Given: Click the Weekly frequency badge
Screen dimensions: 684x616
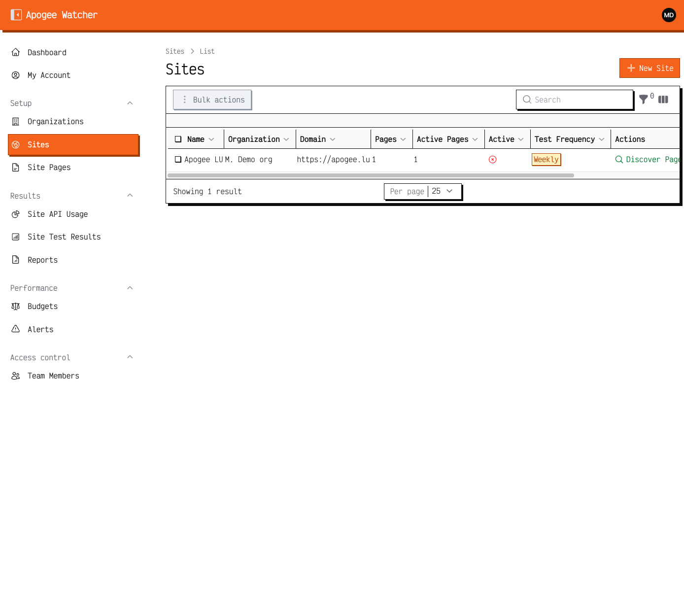Looking at the screenshot, I should coord(546,160).
